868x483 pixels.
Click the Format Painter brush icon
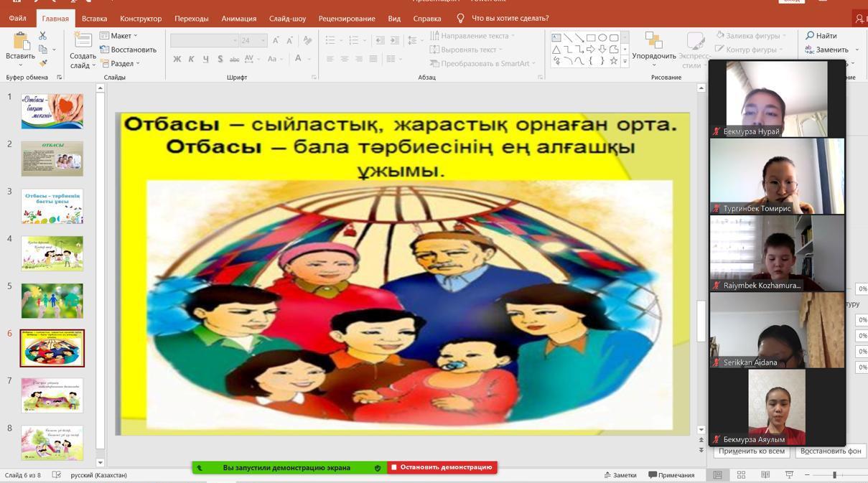click(43, 63)
